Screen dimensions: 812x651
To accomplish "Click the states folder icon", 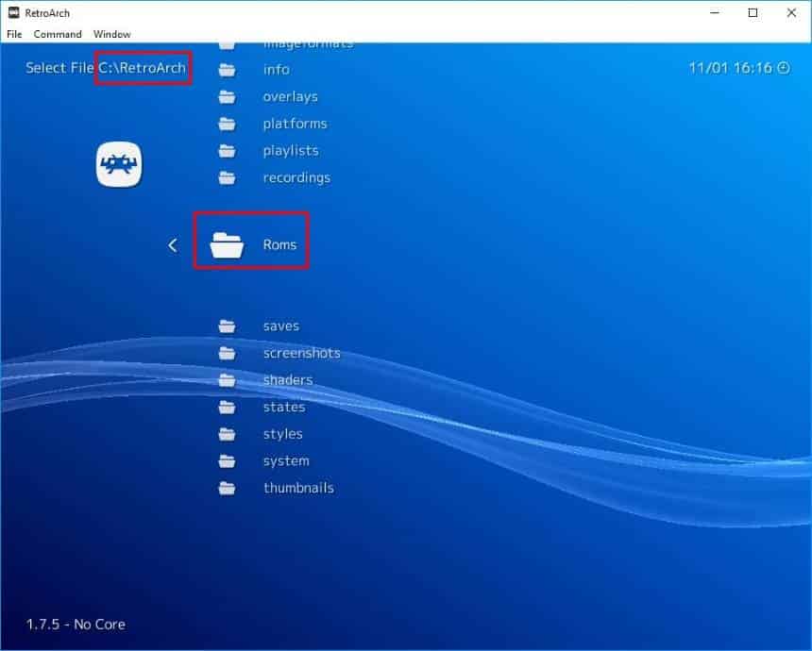I will click(x=227, y=407).
